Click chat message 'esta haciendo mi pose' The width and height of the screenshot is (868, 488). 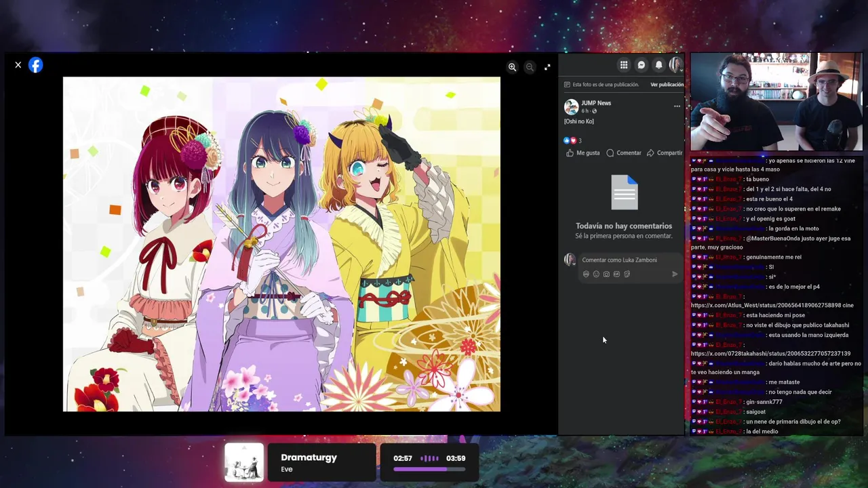(x=775, y=316)
